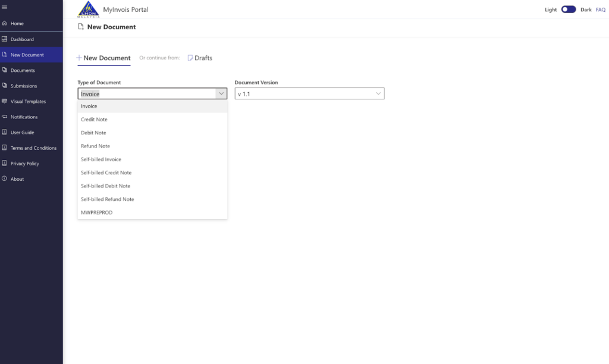Open Dashboard via its sidebar icon
This screenshot has height=364, width=609.
[x=5, y=39]
